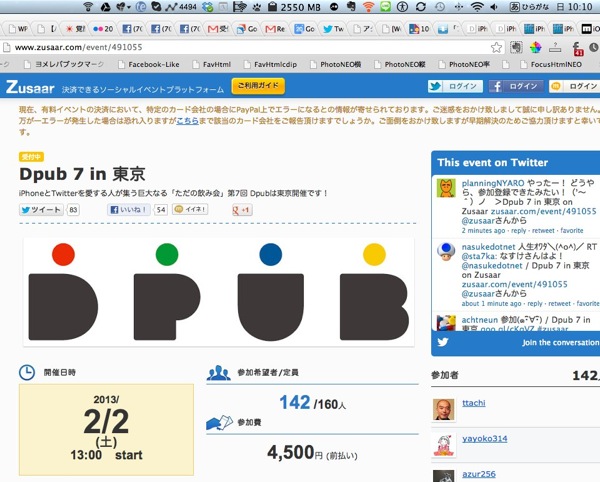Open participant yayoko314's profile link
Image resolution: width=600 pixels, height=482 pixels.
485,439
